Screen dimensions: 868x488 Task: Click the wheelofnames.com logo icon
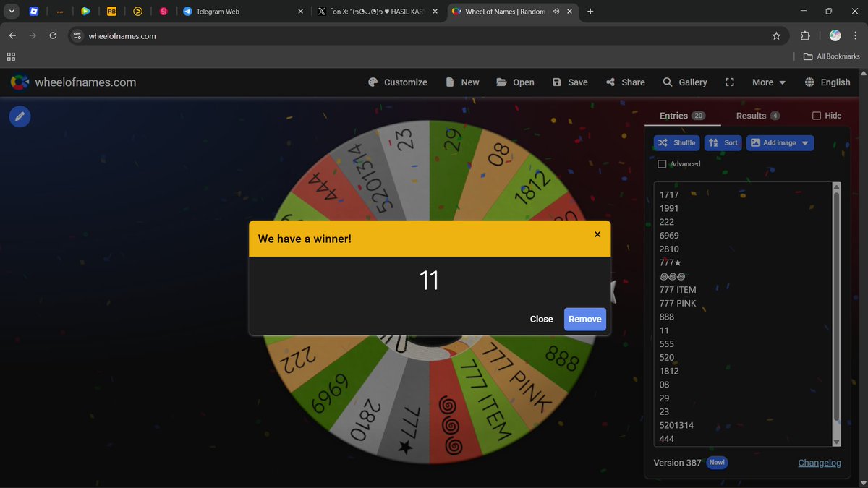(x=20, y=82)
